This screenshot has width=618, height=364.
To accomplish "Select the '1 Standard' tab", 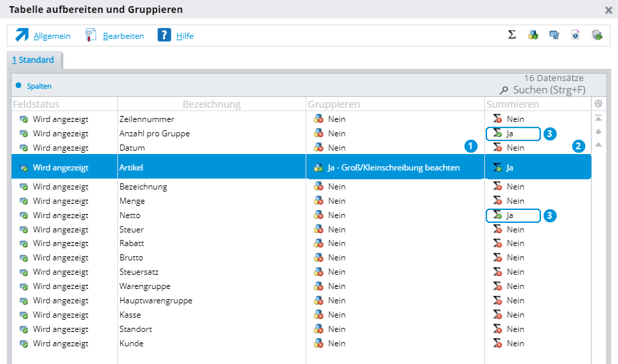I will (x=33, y=60).
